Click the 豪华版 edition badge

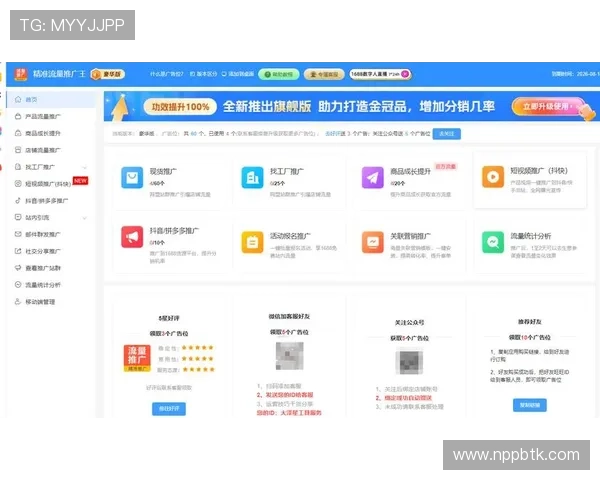(x=108, y=74)
